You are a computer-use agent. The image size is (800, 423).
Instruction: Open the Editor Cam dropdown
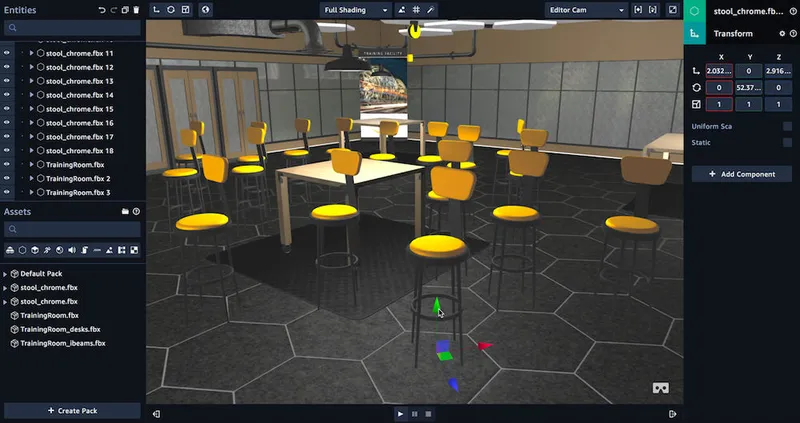click(586, 10)
